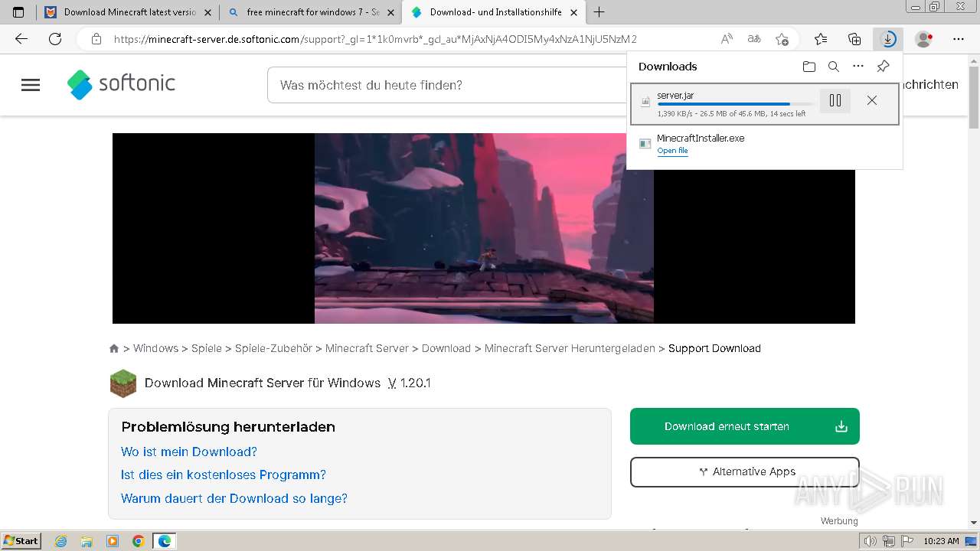This screenshot has height=551, width=980.
Task: Click the Windows breadcrumb link
Action: (155, 348)
